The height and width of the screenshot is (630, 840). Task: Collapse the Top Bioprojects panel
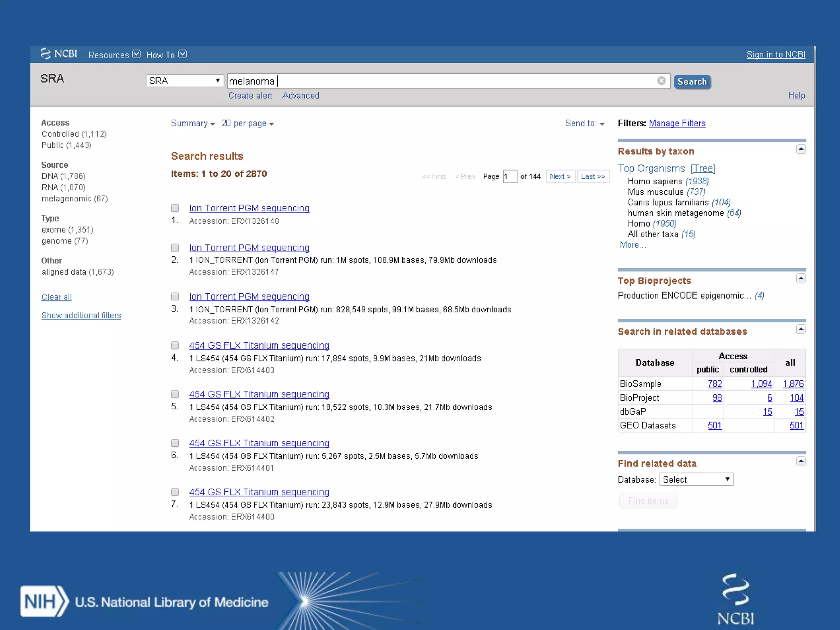pos(801,278)
